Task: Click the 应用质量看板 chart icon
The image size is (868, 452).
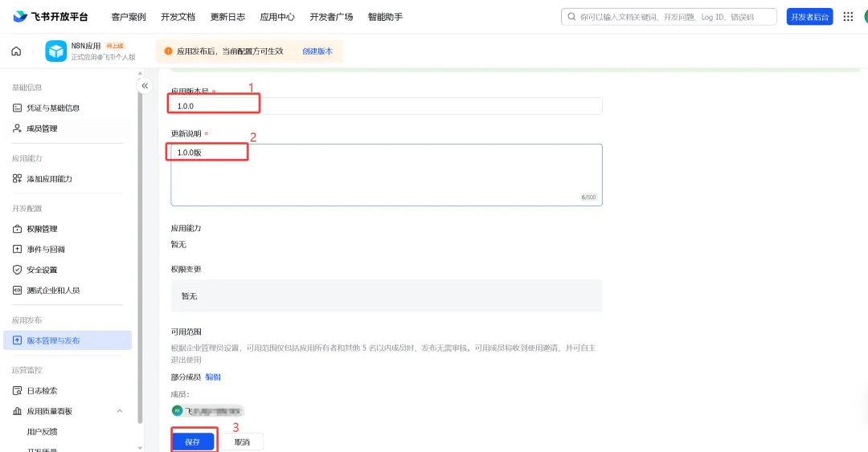Action: 17,411
